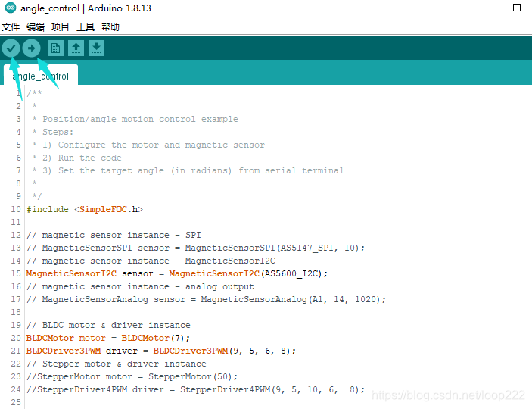The width and height of the screenshot is (532, 409).
Task: Click BLDCDriver3PWM(9, 5, 6, 8) line
Action: tap(161, 351)
